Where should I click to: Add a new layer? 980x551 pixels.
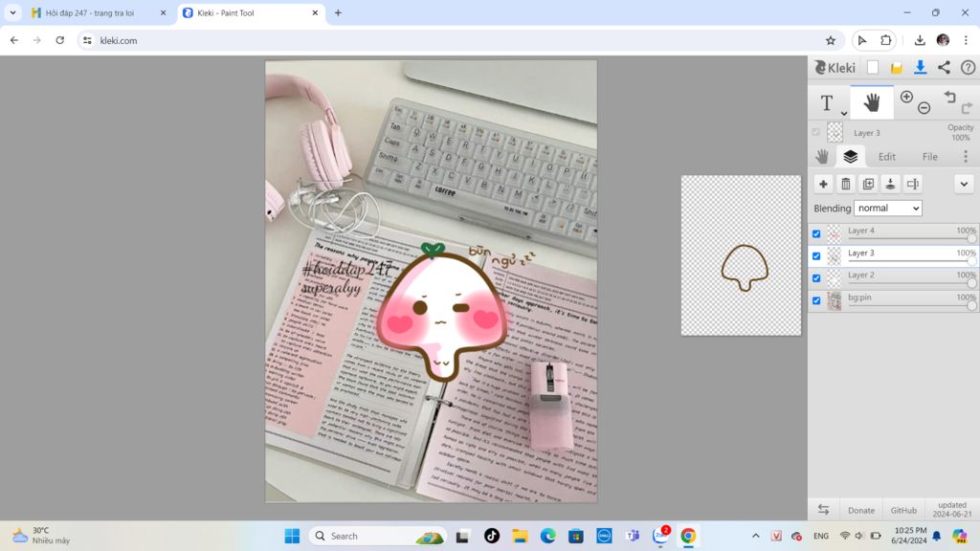click(823, 184)
